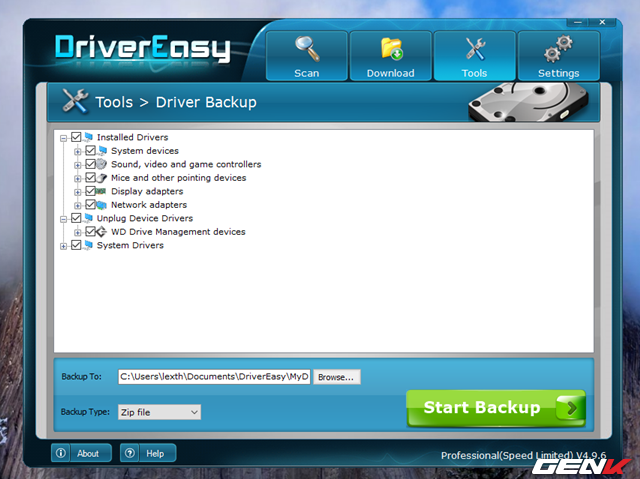This screenshot has height=479, width=640.
Task: Collapse the Unplug Device Drivers node
Action: click(x=64, y=218)
